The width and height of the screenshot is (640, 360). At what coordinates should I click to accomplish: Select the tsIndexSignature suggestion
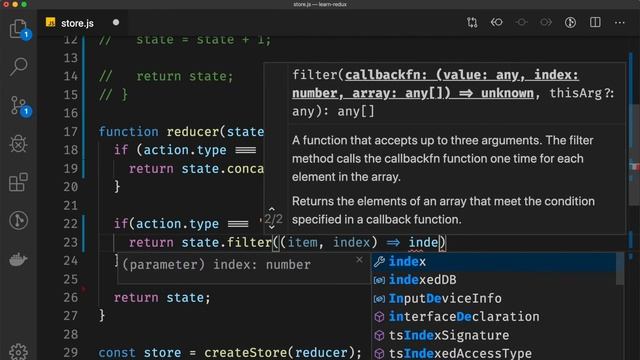(x=494, y=335)
